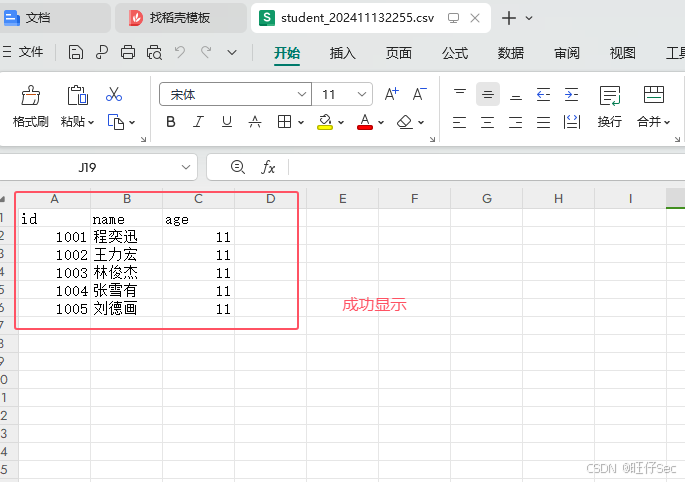Switch to the 数据 ribbon tab
The image size is (685, 482).
(511, 53)
